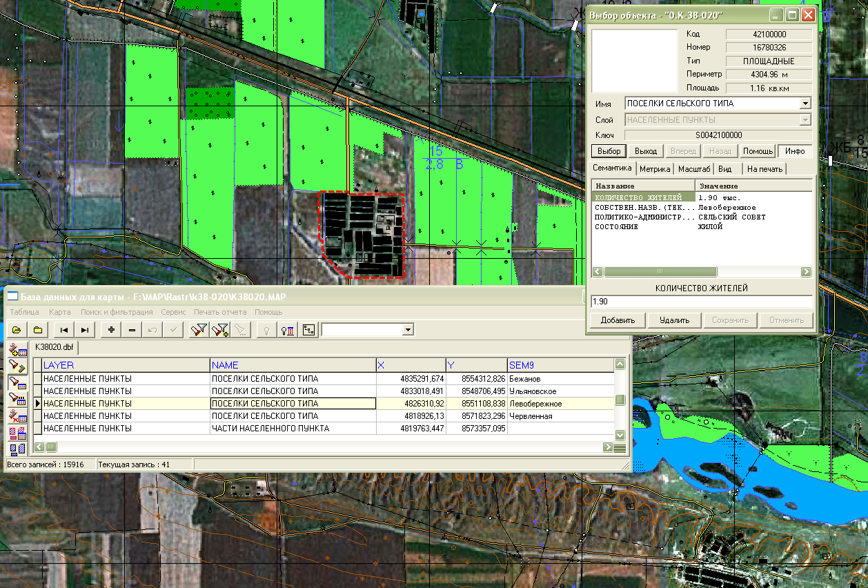Click the Выход button
The height and width of the screenshot is (588, 868).
pyautogui.click(x=646, y=151)
